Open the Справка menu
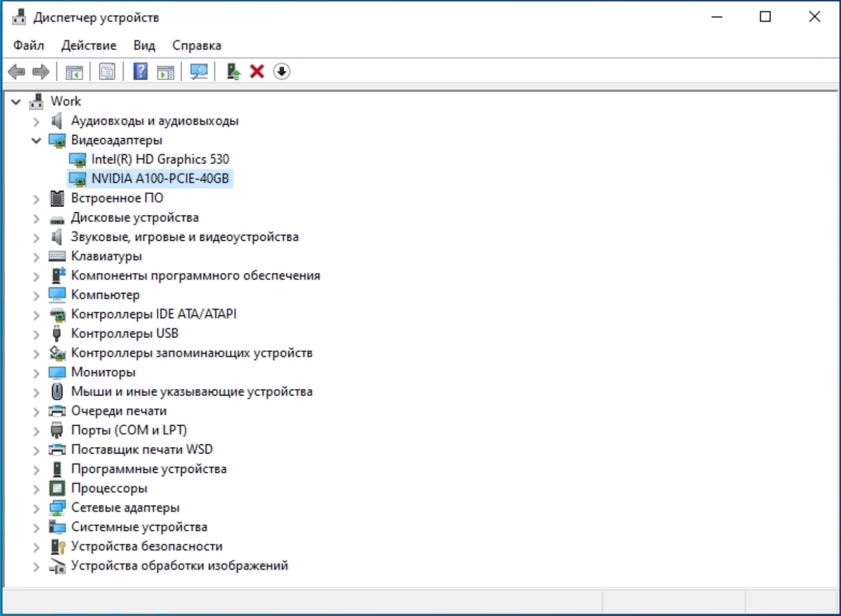Screen dimensions: 841x616 (197, 46)
